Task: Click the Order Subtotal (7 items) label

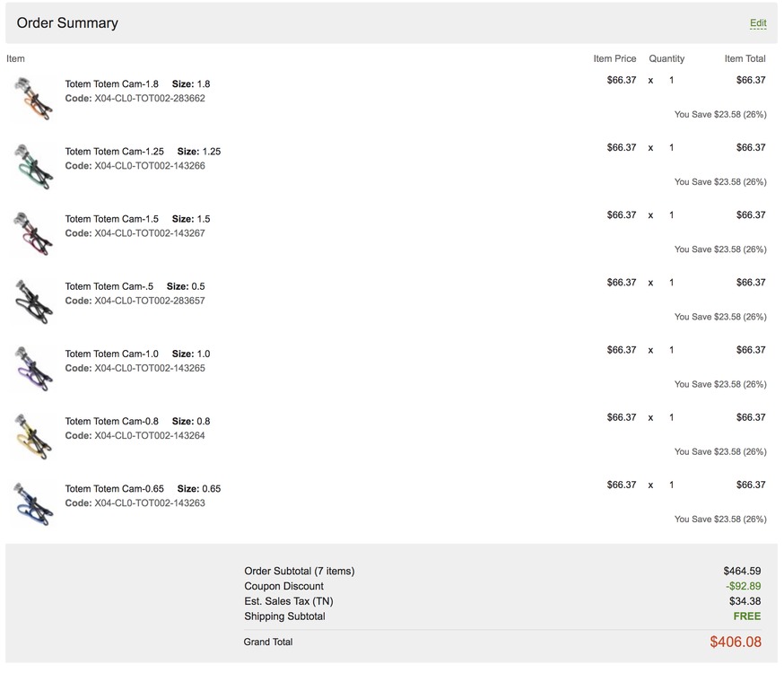Action: (x=300, y=572)
